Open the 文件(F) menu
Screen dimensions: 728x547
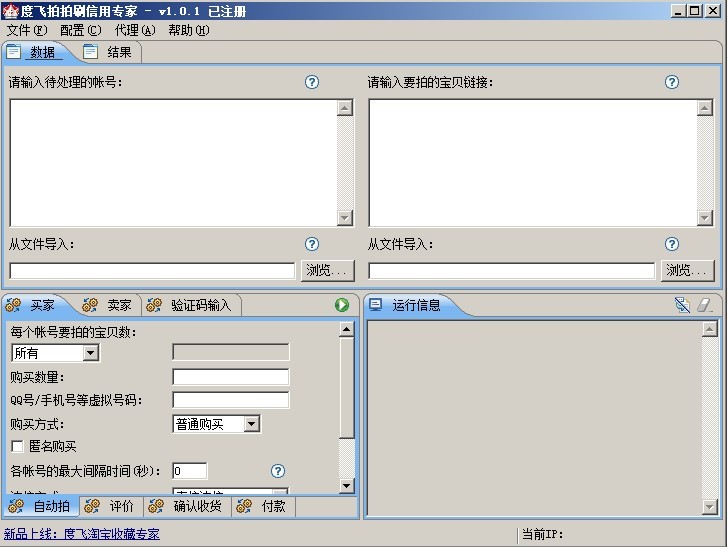[27, 31]
